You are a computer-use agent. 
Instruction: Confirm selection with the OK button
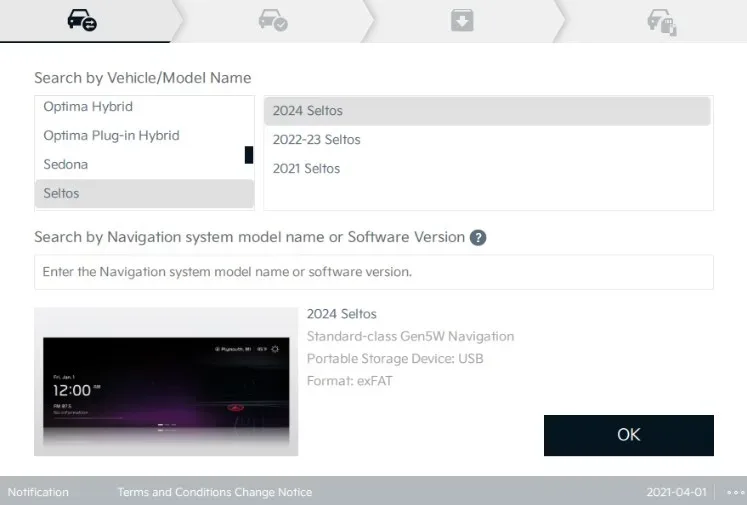(x=628, y=435)
